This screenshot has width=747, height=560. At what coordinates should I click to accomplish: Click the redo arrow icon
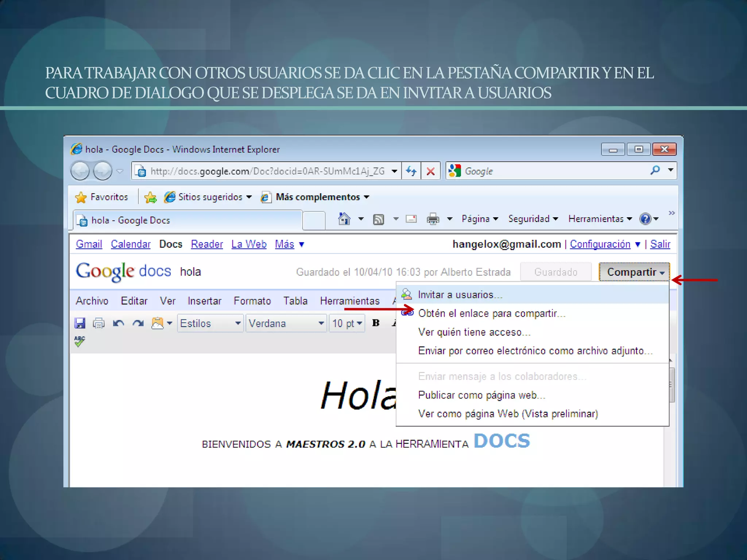[x=138, y=323]
